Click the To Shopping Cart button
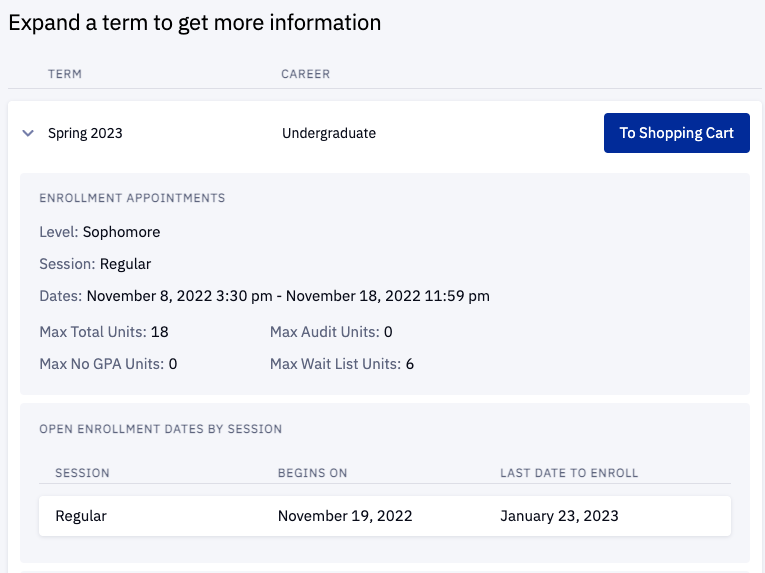 tap(676, 133)
